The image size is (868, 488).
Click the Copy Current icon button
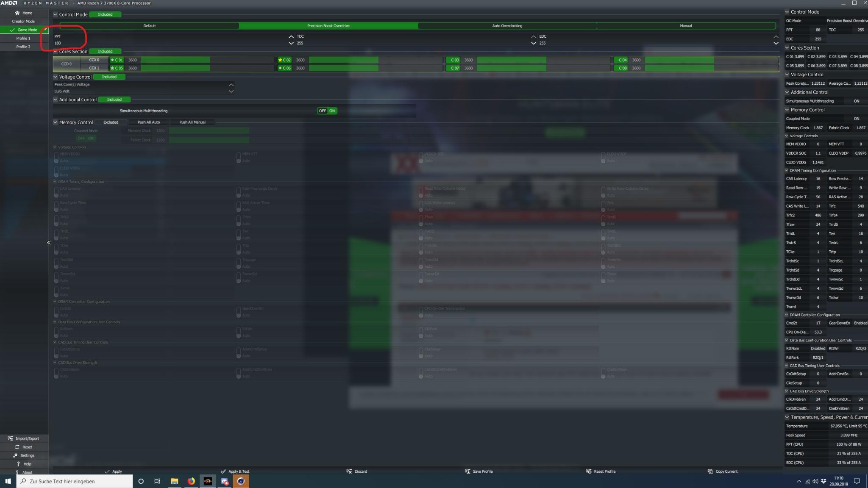click(x=710, y=471)
